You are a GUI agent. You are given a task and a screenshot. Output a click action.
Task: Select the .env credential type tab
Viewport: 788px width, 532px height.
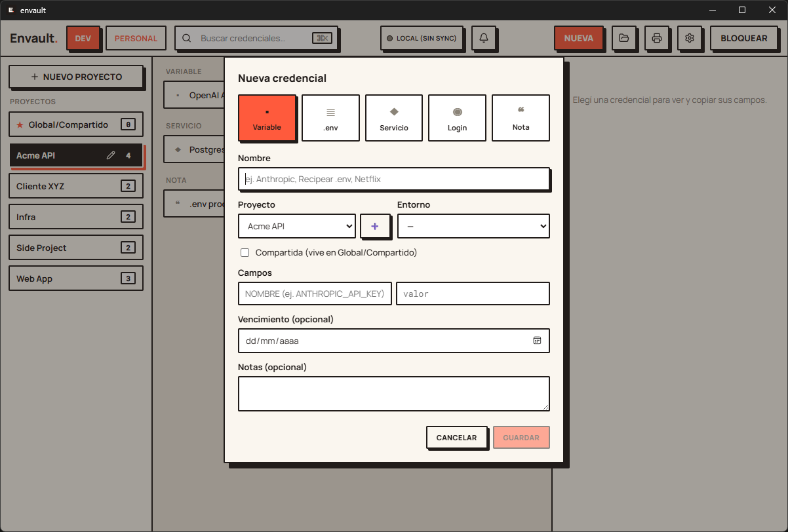tap(330, 118)
